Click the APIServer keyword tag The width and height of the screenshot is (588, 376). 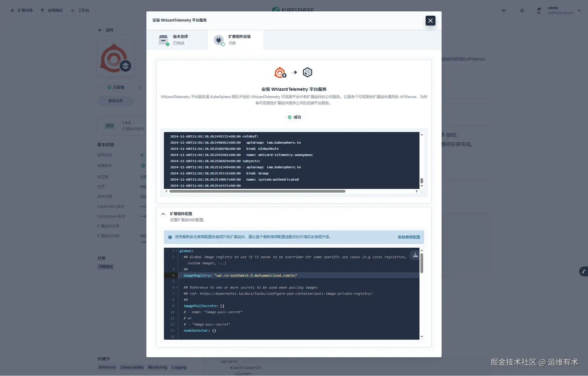(107, 367)
